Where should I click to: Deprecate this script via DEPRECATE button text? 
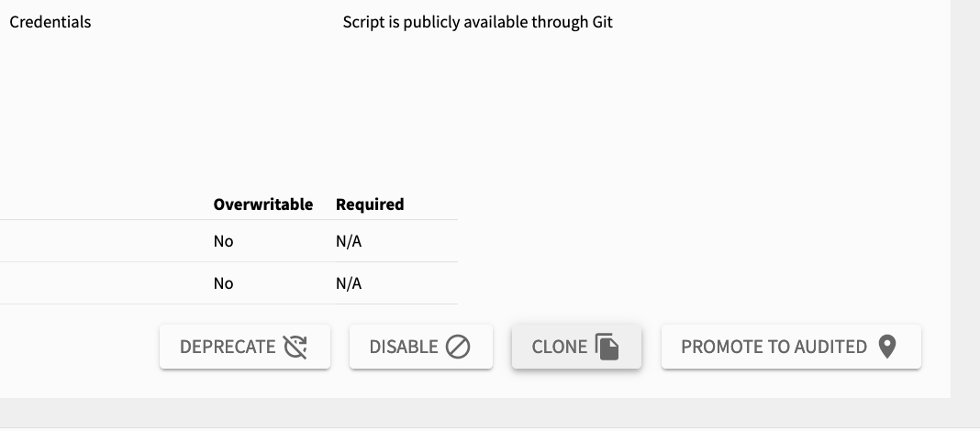(x=228, y=347)
